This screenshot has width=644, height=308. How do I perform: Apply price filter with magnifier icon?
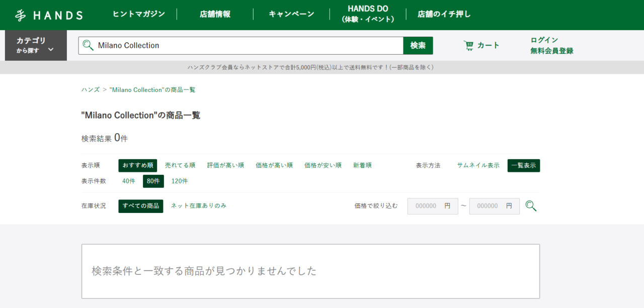[531, 206]
